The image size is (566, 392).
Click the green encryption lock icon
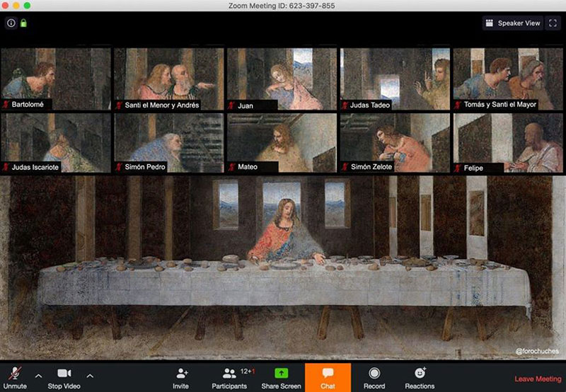(23, 23)
